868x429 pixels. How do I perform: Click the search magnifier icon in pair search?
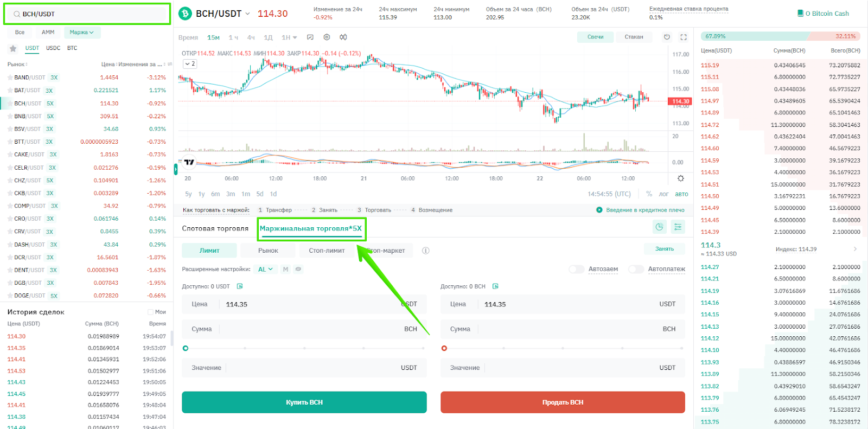click(17, 14)
